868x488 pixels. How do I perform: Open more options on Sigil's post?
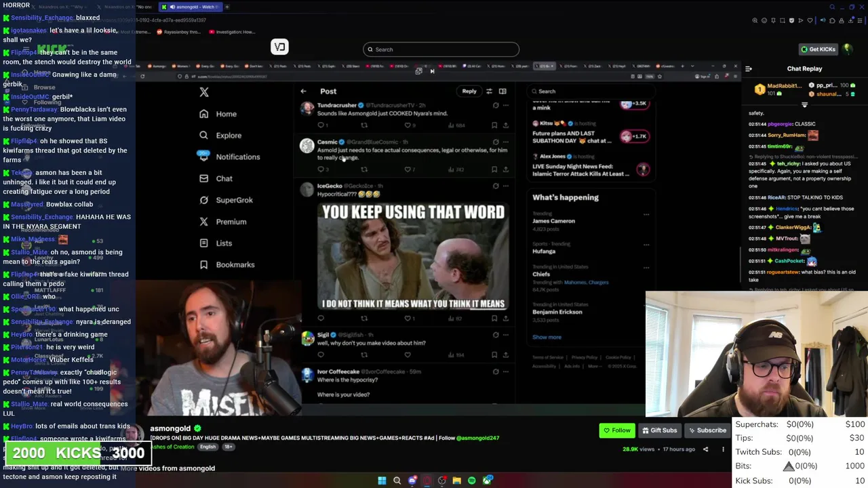506,335
